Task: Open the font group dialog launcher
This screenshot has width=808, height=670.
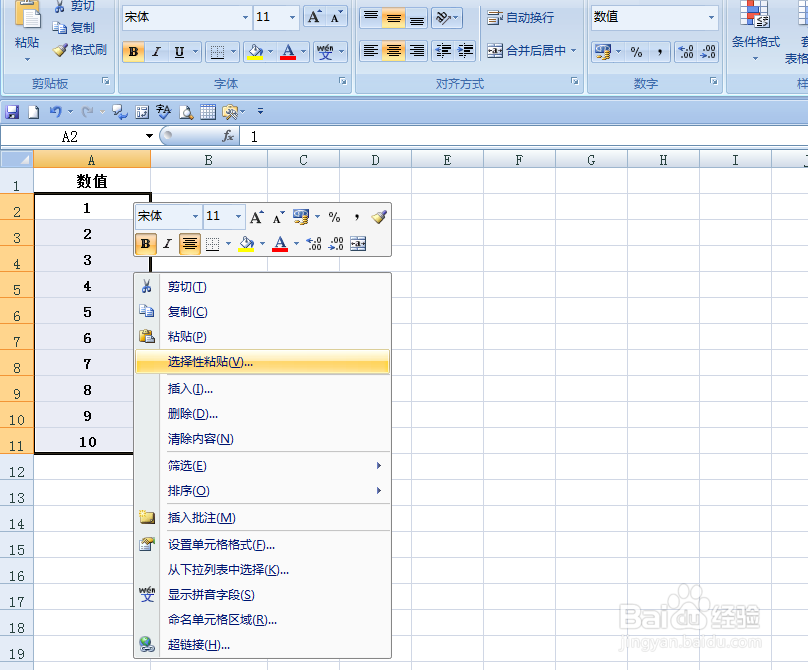Action: click(x=343, y=81)
